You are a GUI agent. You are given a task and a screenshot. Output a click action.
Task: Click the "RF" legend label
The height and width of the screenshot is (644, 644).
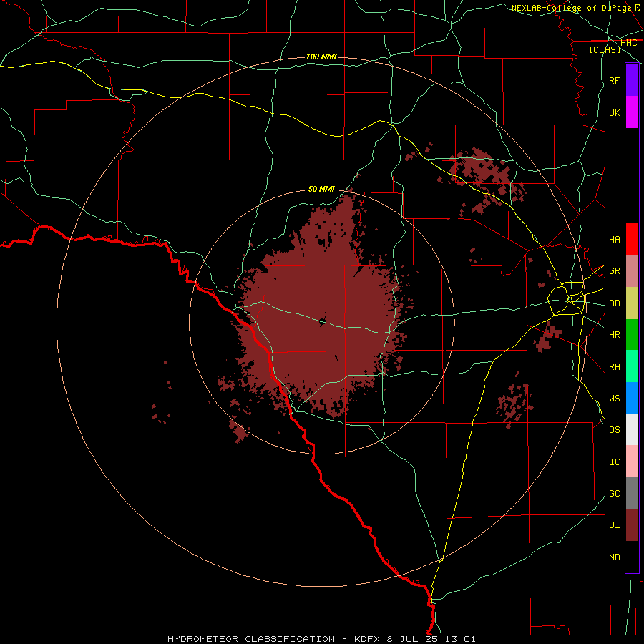click(615, 80)
